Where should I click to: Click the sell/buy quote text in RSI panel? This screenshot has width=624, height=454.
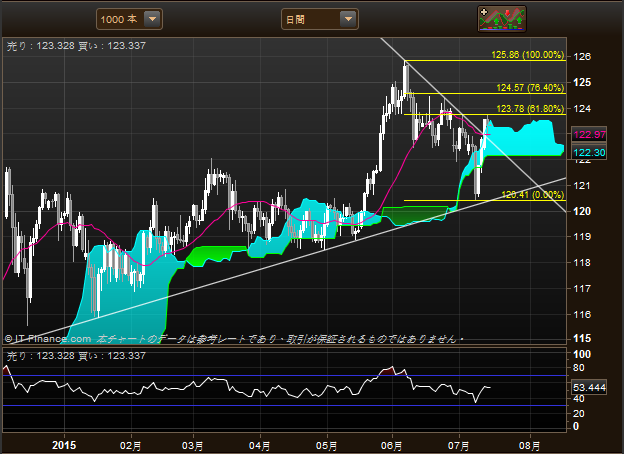(76, 356)
